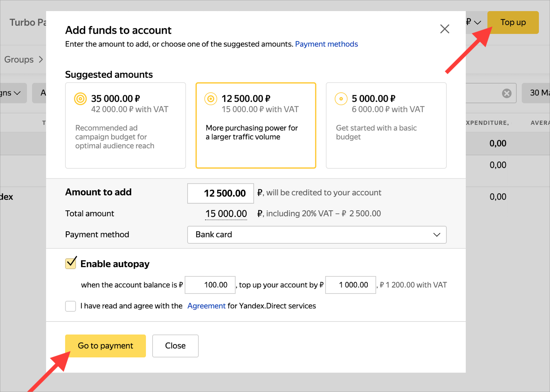
Task: Click the Close button
Action: pyautogui.click(x=175, y=346)
